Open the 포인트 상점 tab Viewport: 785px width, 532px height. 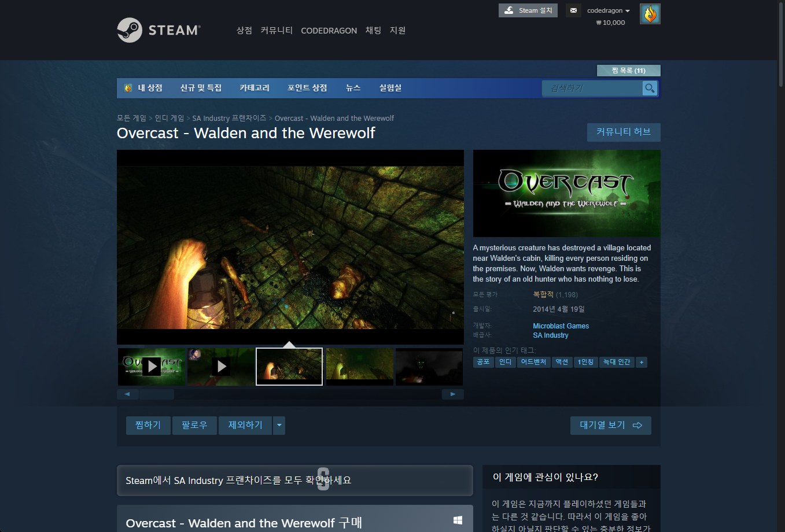pos(307,88)
